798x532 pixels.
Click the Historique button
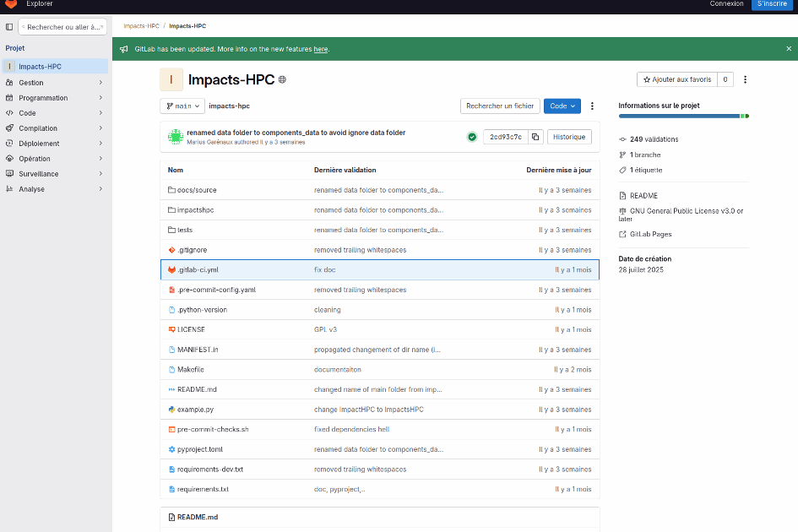point(569,137)
